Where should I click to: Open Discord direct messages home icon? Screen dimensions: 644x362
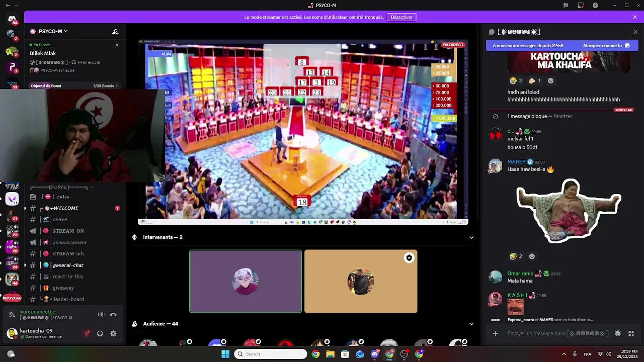tap(12, 19)
